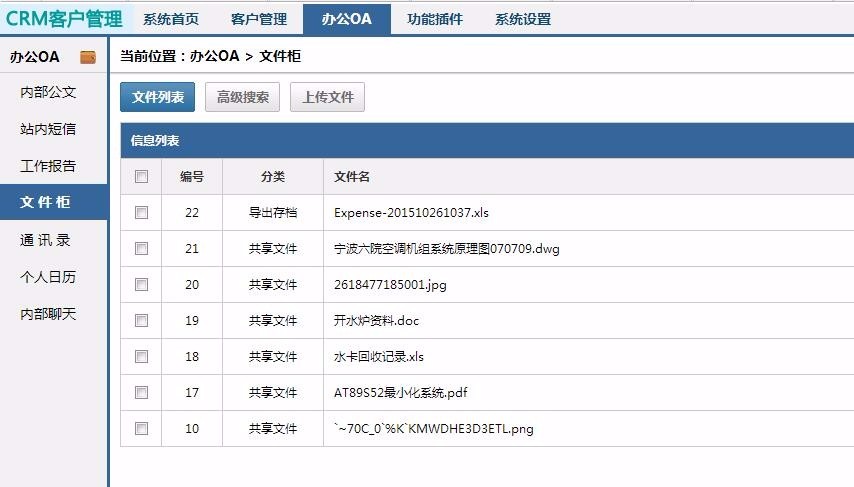Toggle the select-all checkbox in table header
Image resolution: width=854 pixels, height=487 pixels.
(142, 176)
